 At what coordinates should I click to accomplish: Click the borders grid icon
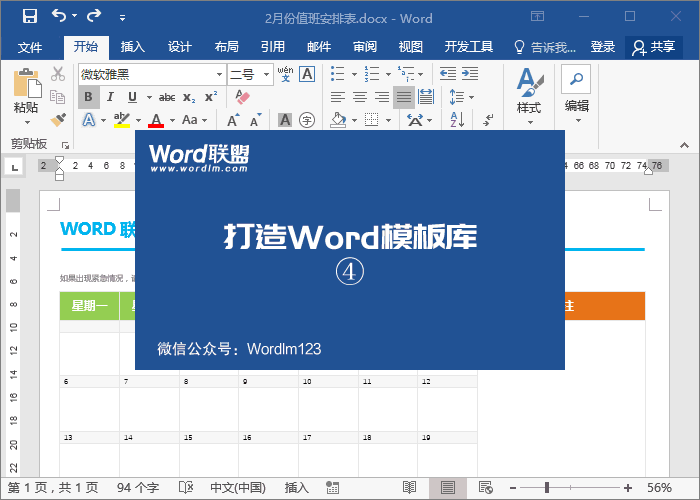tap(371, 120)
